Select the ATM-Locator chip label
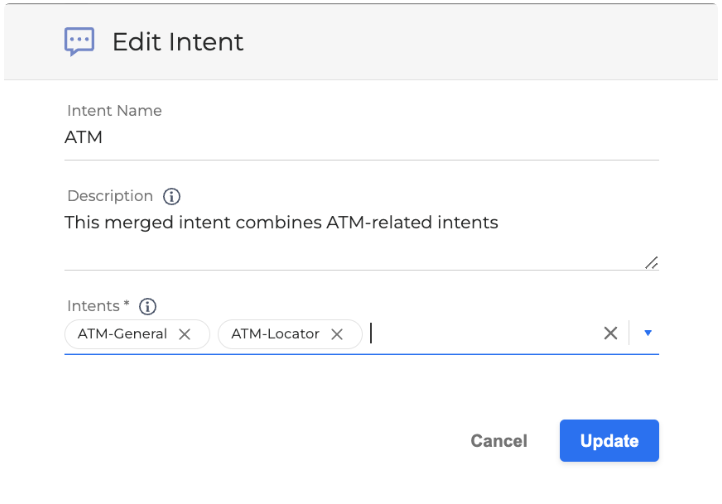Viewport: 722px width, 504px height. pyautogui.click(x=275, y=334)
